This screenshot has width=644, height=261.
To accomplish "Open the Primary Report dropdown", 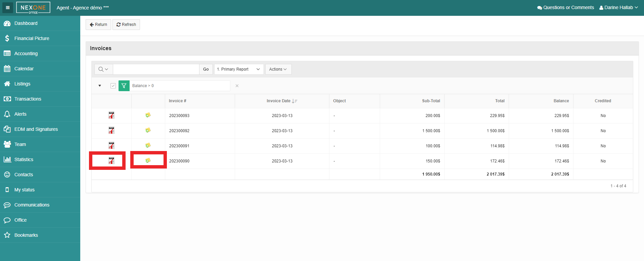I will coord(239,69).
